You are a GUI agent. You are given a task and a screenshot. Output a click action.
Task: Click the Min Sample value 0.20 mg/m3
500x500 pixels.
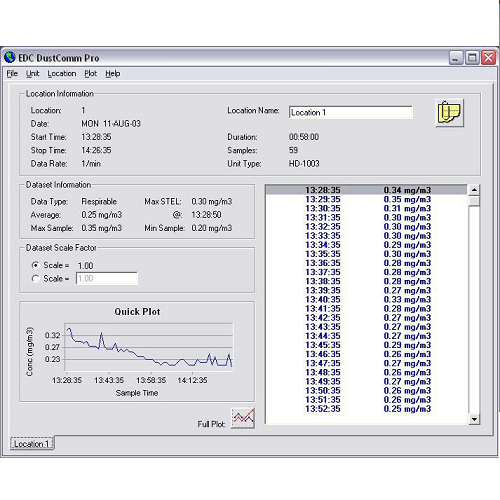(212, 228)
